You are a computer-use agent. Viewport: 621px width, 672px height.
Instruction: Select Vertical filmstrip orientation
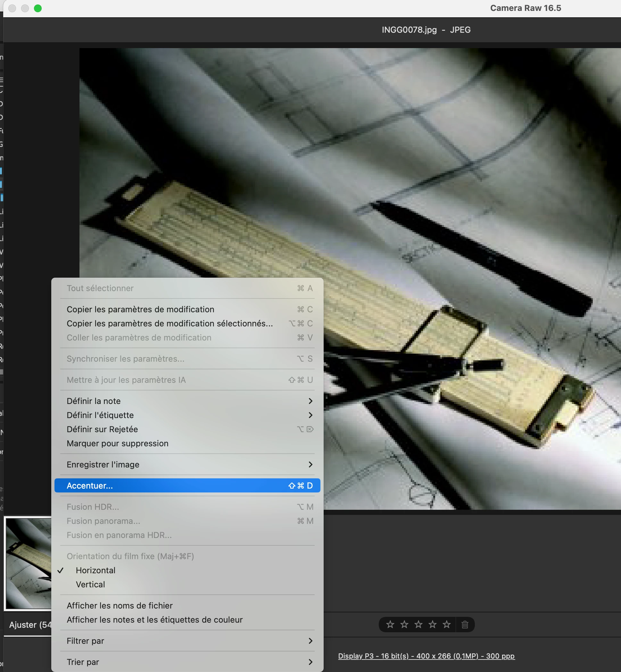click(90, 584)
